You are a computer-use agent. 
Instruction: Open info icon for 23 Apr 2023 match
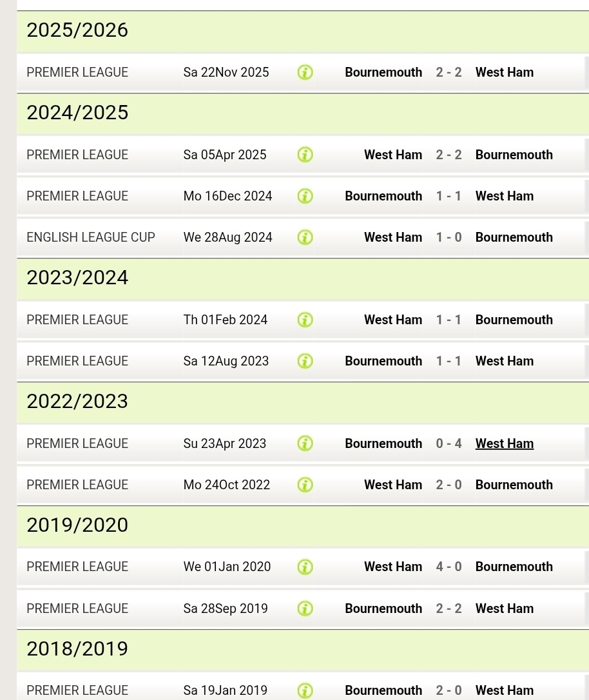[x=305, y=443]
